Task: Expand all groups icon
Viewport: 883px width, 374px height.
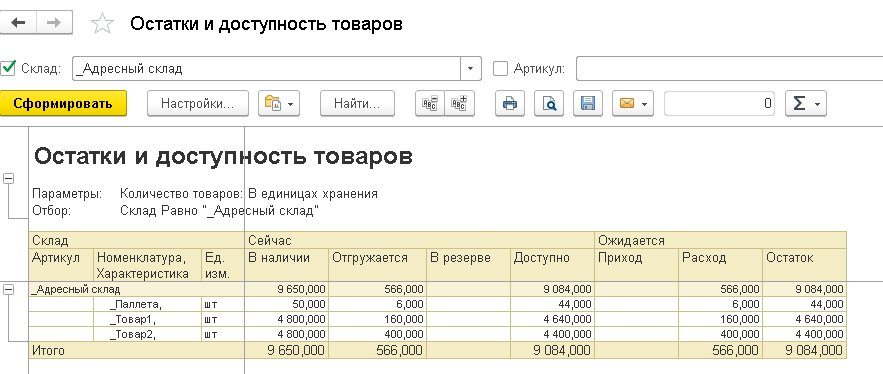Action: [x=460, y=104]
